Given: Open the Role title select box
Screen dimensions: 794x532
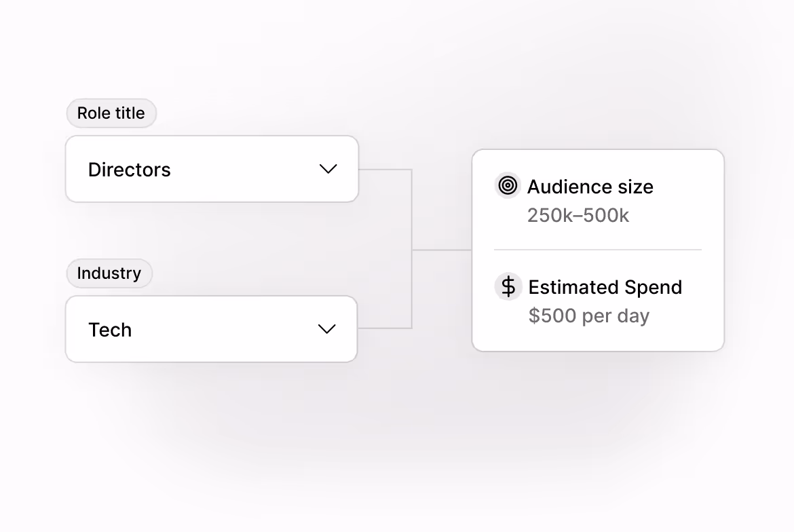Looking at the screenshot, I should pyautogui.click(x=212, y=169).
